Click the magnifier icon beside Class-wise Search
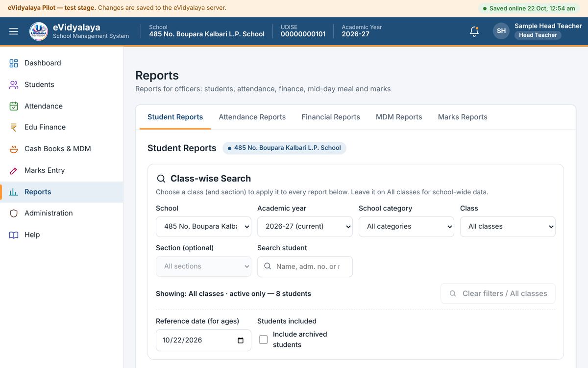This screenshot has width=588, height=368. pos(161,179)
